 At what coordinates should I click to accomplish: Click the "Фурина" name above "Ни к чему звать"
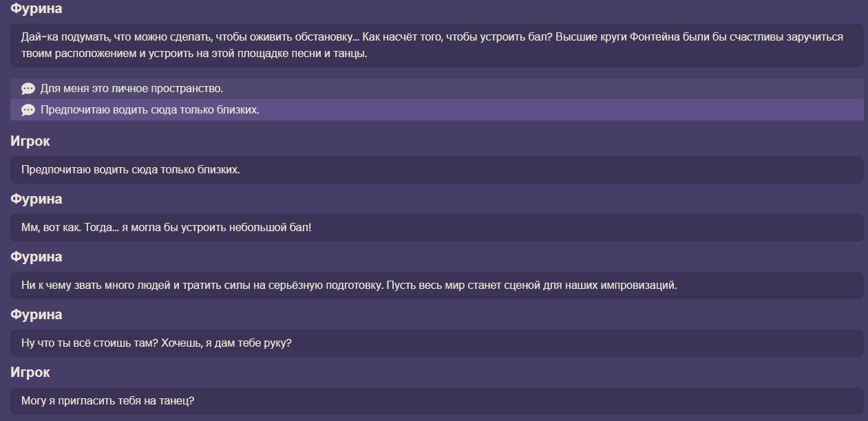pyautogui.click(x=36, y=257)
